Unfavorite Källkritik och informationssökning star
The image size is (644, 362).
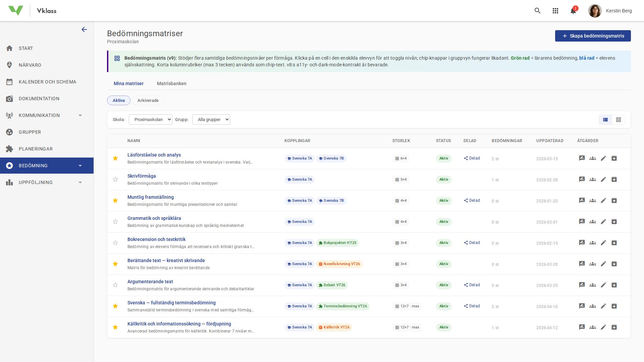click(x=115, y=327)
